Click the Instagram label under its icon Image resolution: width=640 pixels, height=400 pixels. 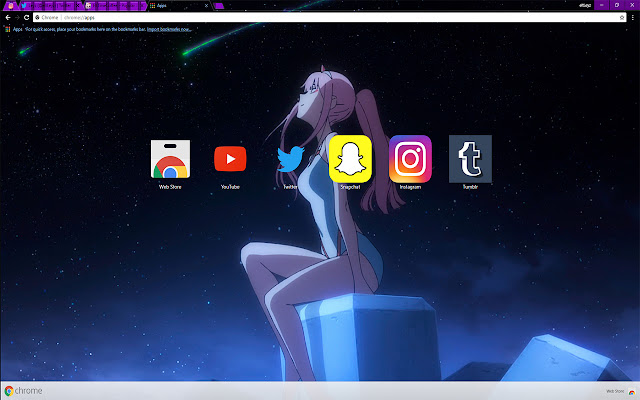410,187
